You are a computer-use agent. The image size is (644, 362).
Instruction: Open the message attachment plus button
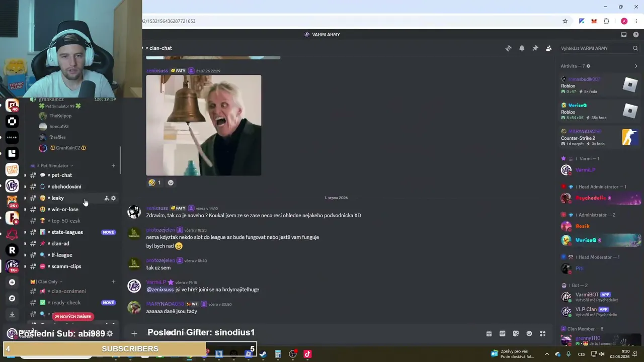tap(134, 333)
